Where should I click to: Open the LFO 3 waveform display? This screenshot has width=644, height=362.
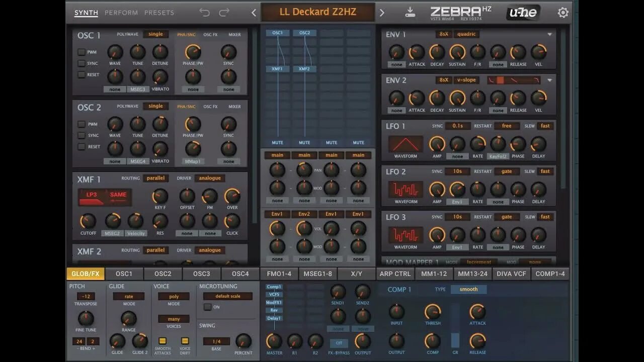coord(406,235)
